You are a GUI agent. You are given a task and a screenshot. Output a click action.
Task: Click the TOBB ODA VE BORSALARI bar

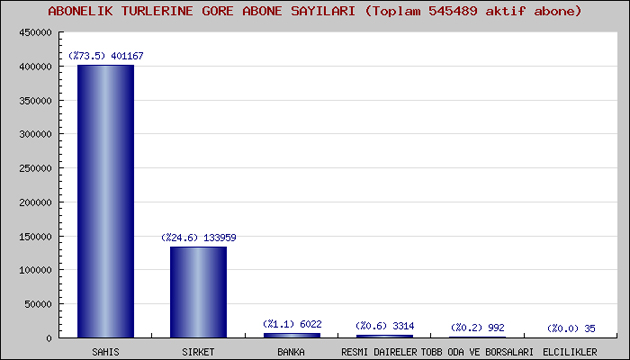[477, 337]
